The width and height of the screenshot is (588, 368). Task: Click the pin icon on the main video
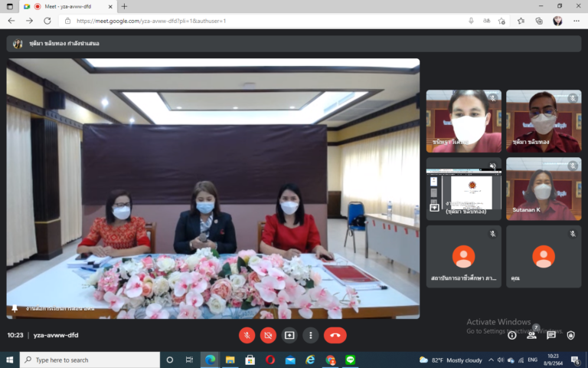click(15, 308)
